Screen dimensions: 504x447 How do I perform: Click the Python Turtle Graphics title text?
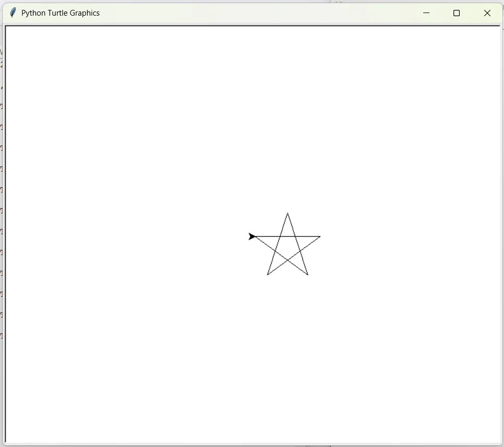click(x=60, y=13)
